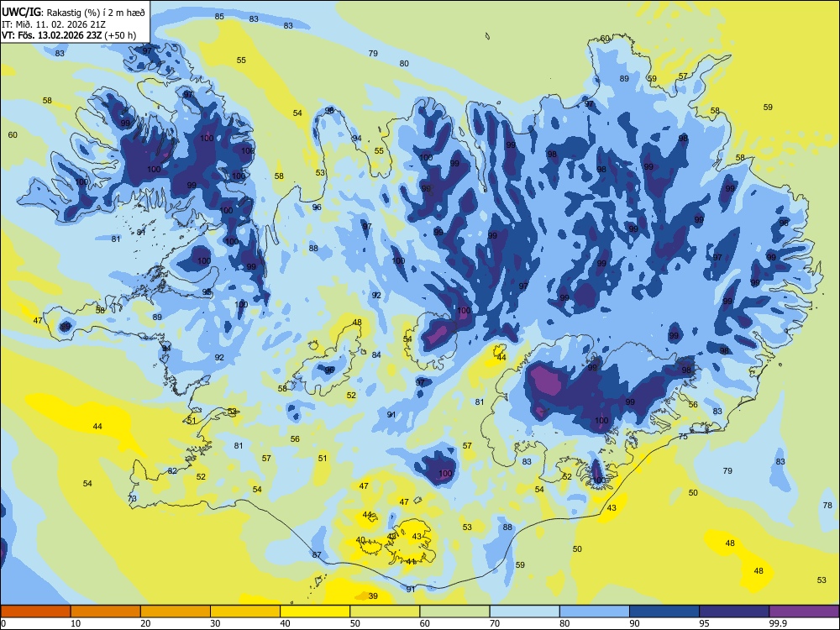Click the purple legend swatch above 99.9

click(x=804, y=612)
